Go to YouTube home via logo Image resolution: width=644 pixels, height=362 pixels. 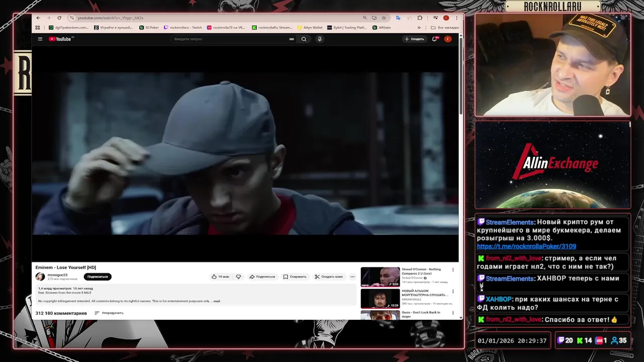tap(60, 39)
